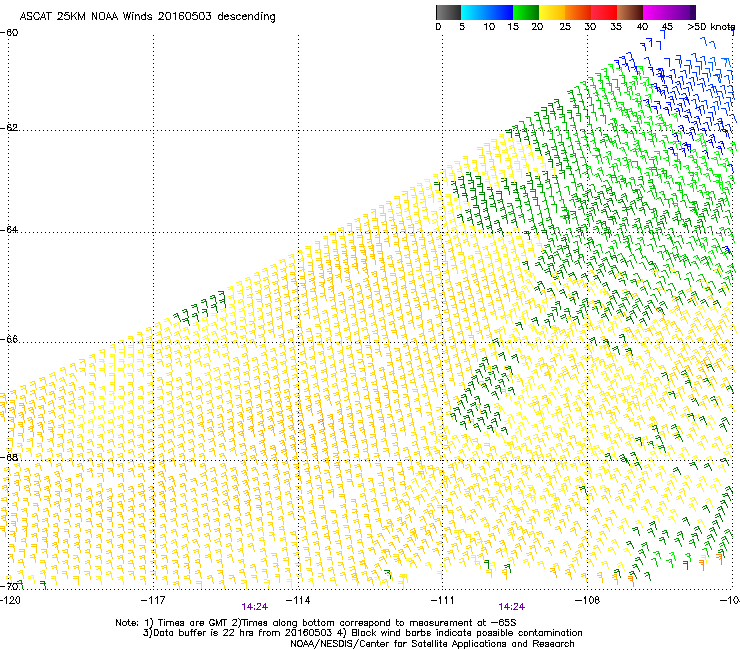Screen dimensions: 740x650
Task: Select the orange 25-30 knots color band
Action: (x=578, y=12)
